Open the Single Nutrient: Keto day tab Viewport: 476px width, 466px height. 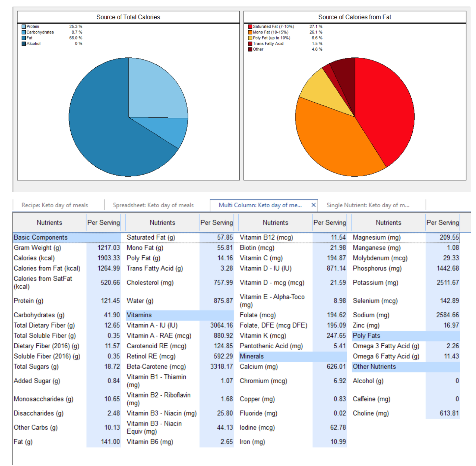tap(368, 205)
